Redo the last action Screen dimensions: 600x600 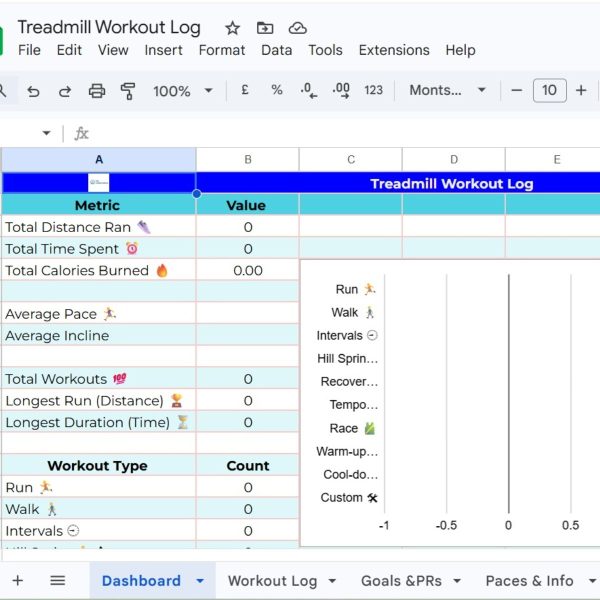[x=65, y=91]
